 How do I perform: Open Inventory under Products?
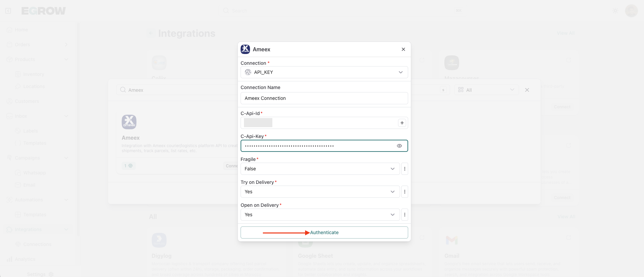pos(34,74)
